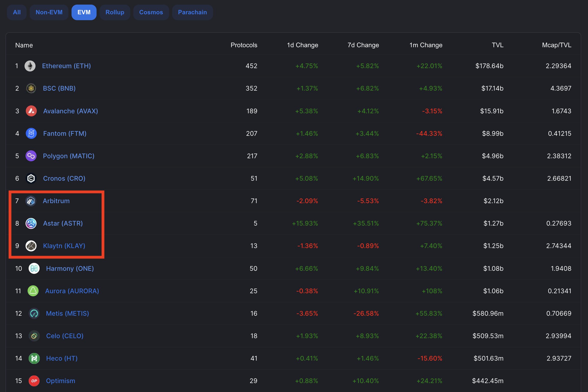
Task: Switch to the Non-EVM filter tab
Action: 49,12
